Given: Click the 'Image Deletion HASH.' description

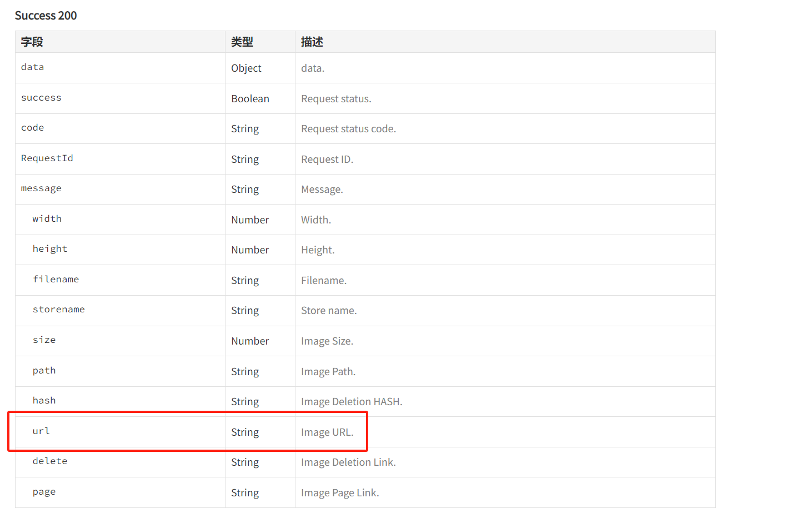Looking at the screenshot, I should [x=352, y=401].
